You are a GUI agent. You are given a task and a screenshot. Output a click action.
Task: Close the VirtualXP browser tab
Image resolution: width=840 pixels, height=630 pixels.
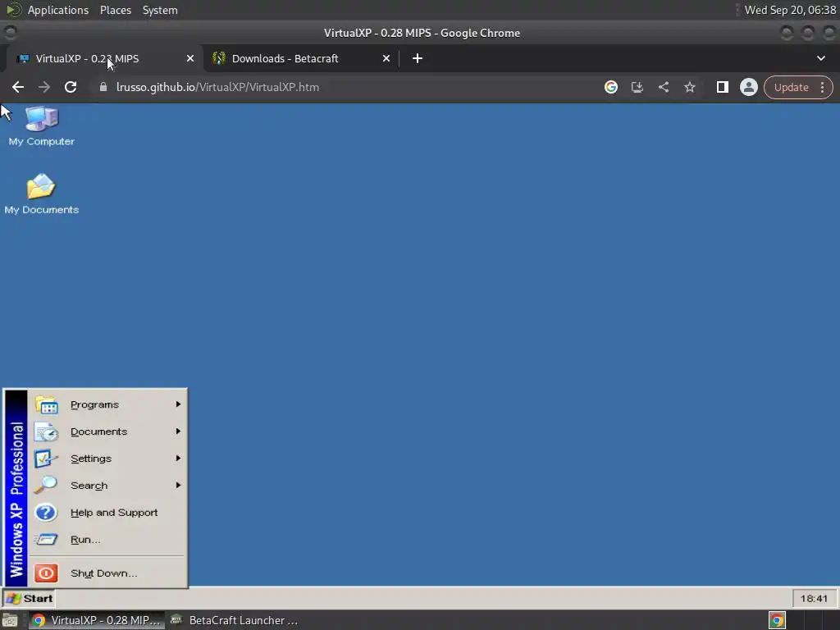coord(190,58)
